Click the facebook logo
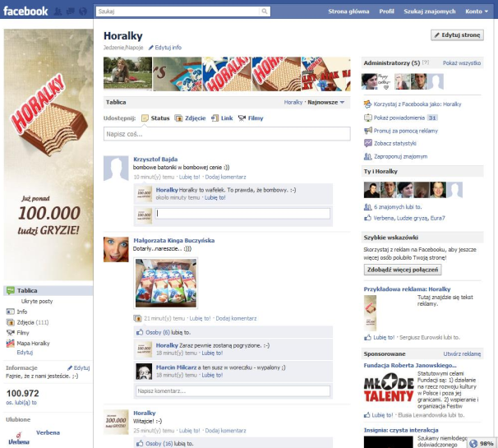The image size is (498, 448). (x=25, y=12)
